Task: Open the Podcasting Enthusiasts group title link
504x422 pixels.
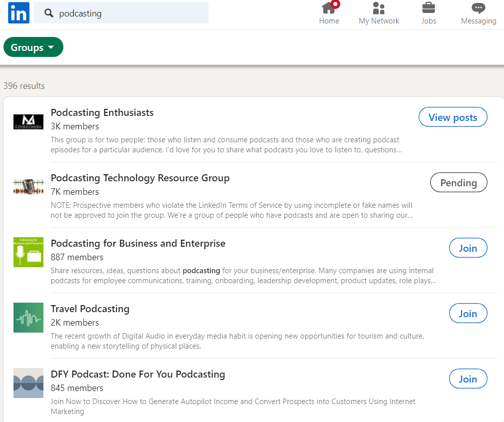Action: [x=102, y=113]
